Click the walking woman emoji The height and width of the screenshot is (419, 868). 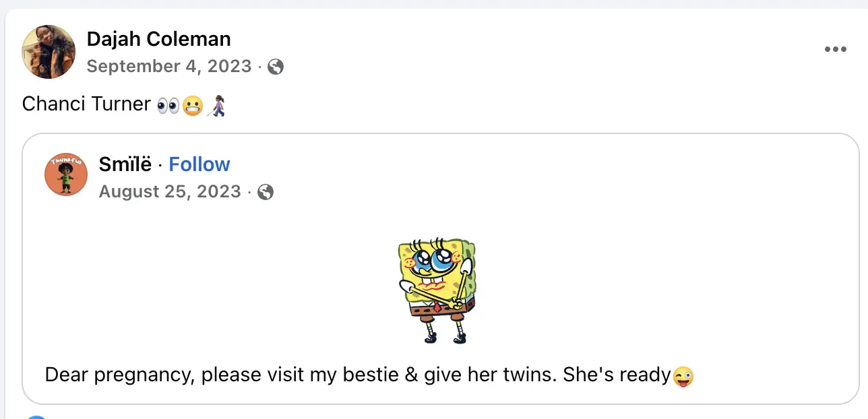[217, 106]
